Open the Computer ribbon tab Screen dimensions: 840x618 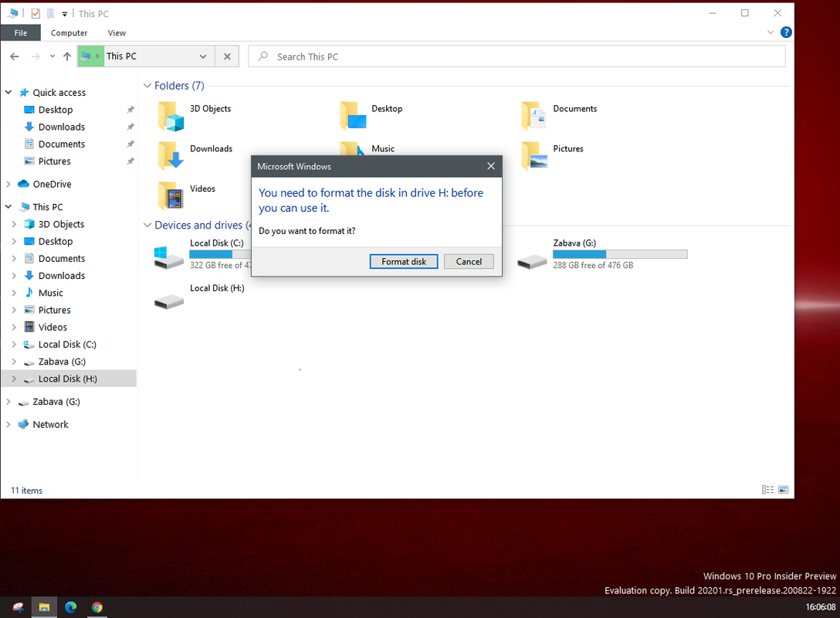pos(69,32)
